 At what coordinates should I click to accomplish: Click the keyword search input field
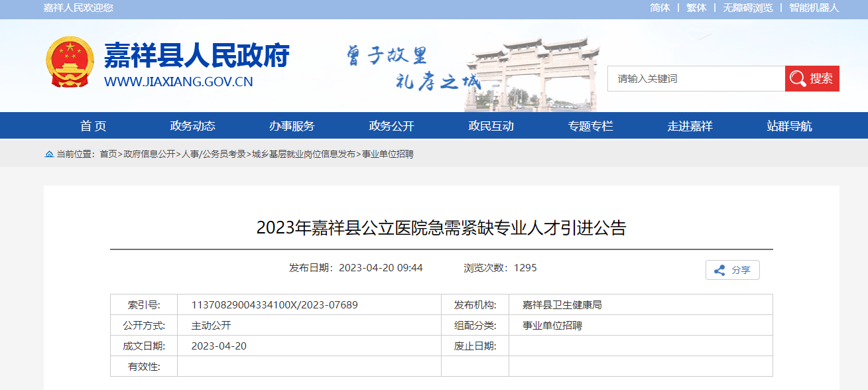(696, 78)
